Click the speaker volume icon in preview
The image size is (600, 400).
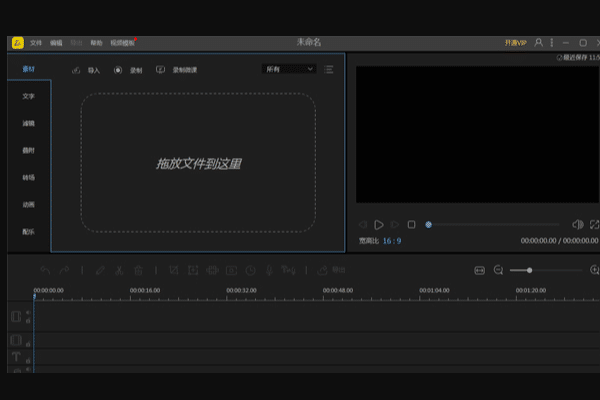pyautogui.click(x=577, y=224)
